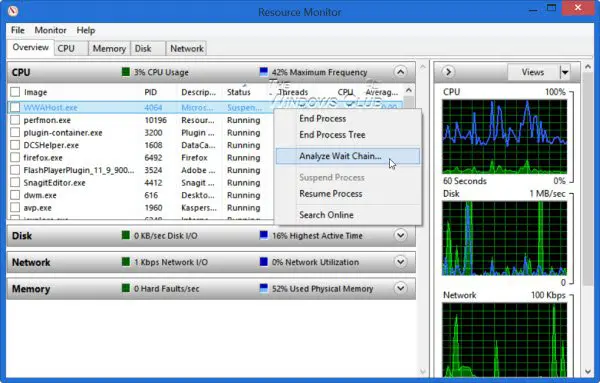Click the process list scroll-up arrow

coord(409,91)
